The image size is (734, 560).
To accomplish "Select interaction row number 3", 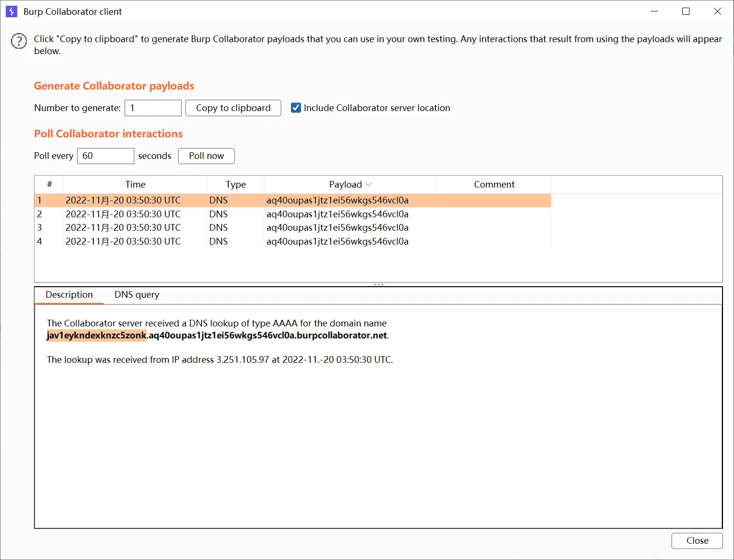I will click(x=292, y=228).
